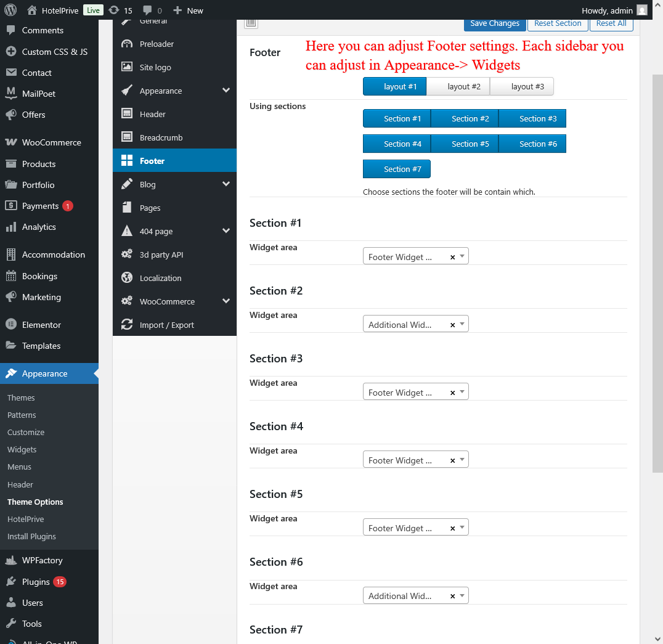
Task: Open the Preloader settings icon
Action: click(x=127, y=44)
